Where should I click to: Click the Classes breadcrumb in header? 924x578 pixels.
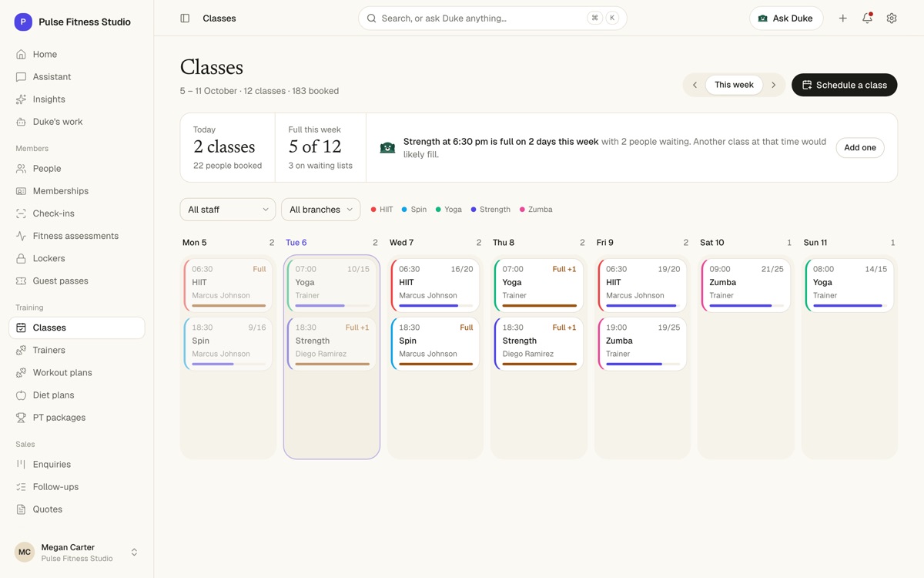(x=219, y=18)
